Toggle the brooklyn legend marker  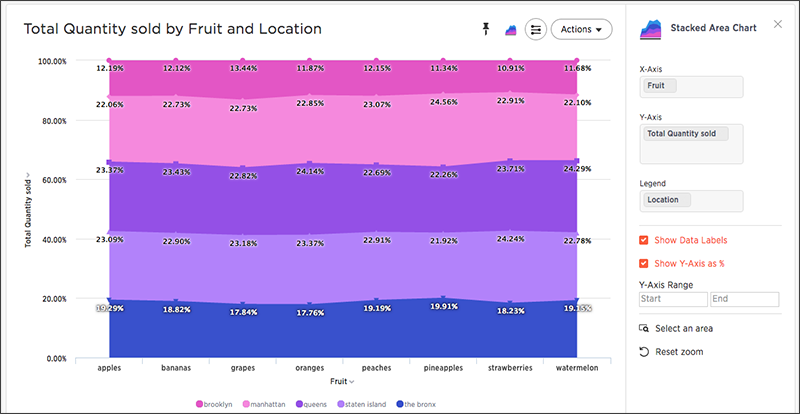click(199, 404)
